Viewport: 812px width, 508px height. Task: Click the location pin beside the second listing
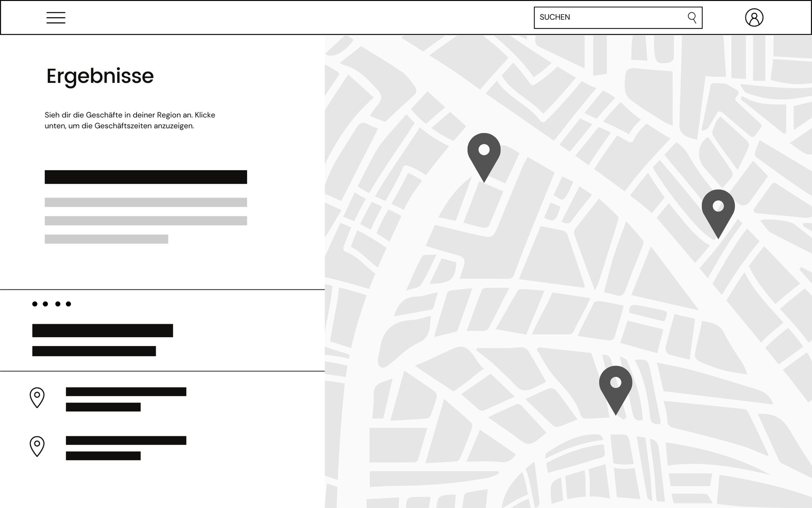point(37,447)
